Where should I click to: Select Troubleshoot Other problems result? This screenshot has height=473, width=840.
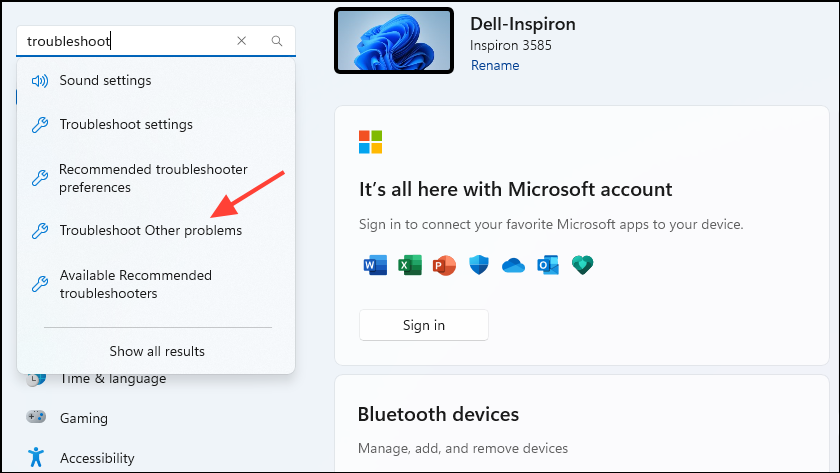[x=156, y=230]
